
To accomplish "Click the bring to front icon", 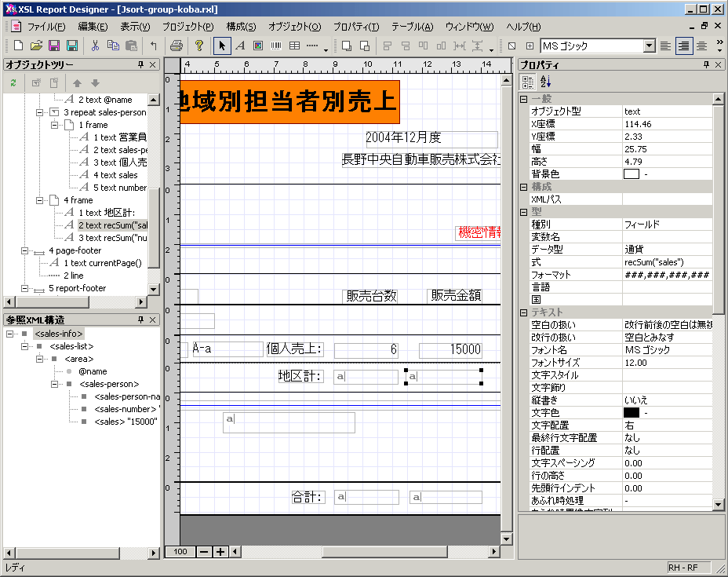I will (x=347, y=46).
